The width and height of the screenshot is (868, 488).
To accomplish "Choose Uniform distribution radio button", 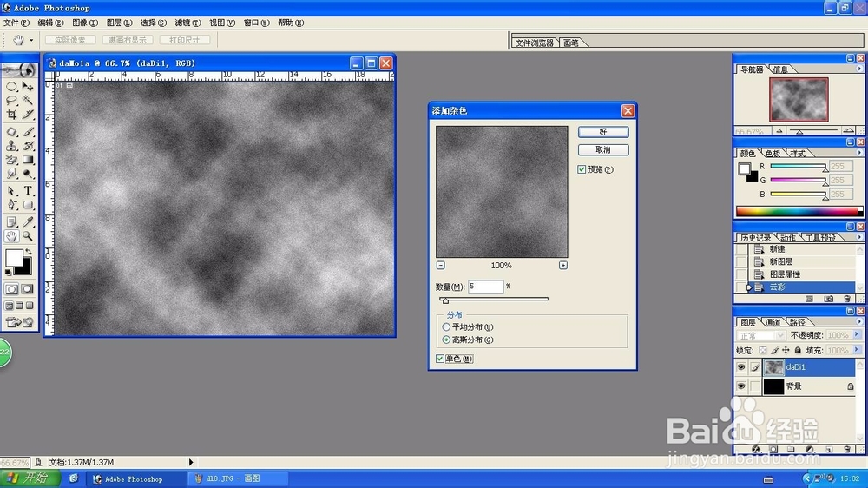I will point(446,327).
